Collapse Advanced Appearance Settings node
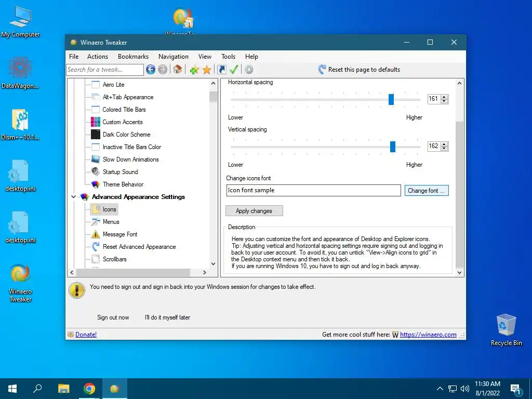 pyautogui.click(x=73, y=197)
